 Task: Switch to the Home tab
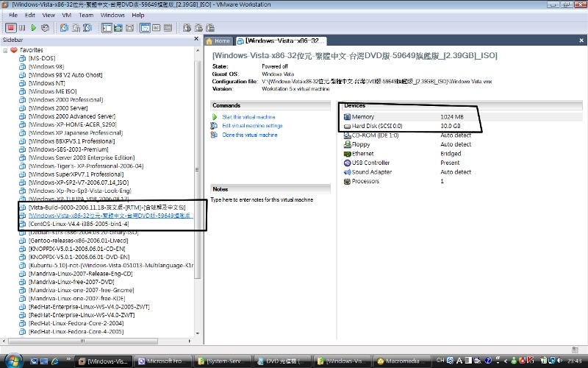coord(218,41)
